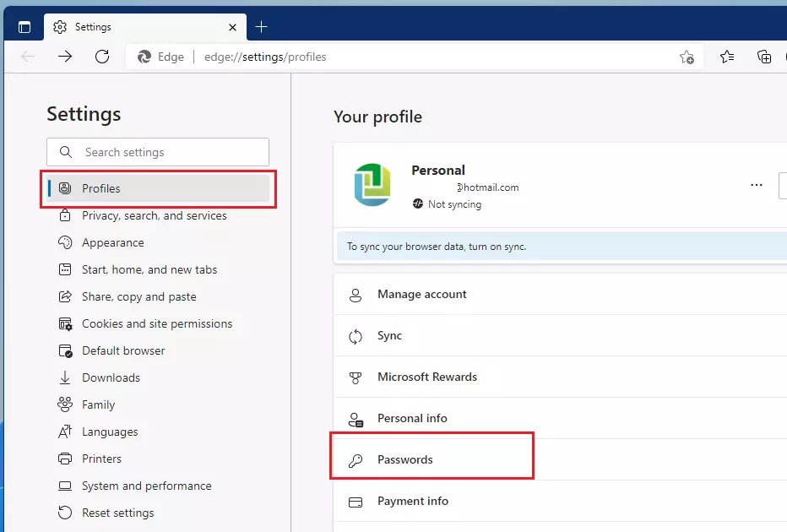Open Personal info settings
This screenshot has height=532, width=787.
pyautogui.click(x=412, y=418)
